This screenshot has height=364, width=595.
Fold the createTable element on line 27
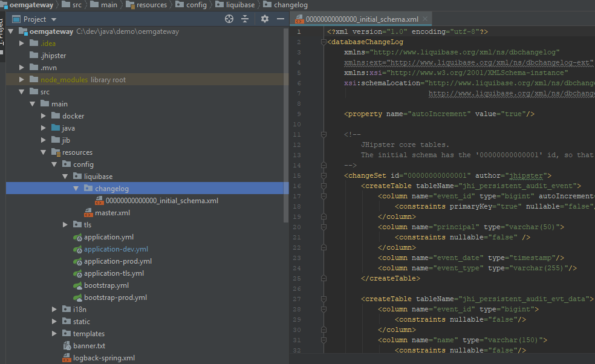point(324,299)
